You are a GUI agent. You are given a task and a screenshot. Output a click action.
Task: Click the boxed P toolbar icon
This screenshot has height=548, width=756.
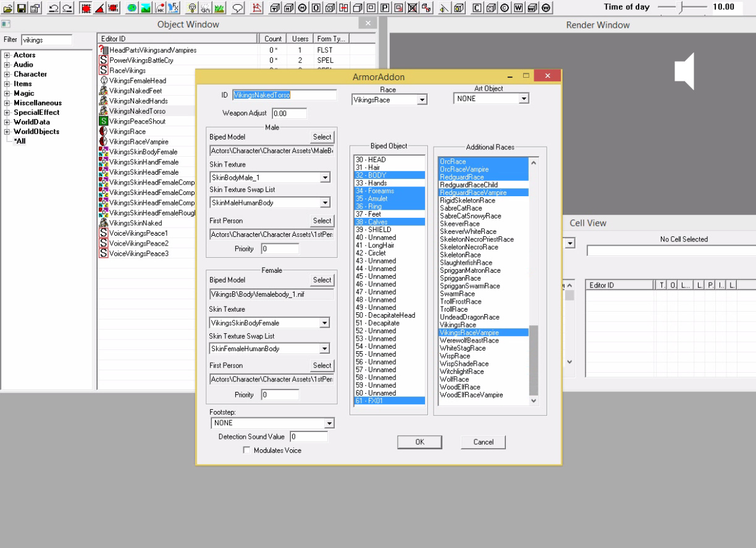pos(385,8)
